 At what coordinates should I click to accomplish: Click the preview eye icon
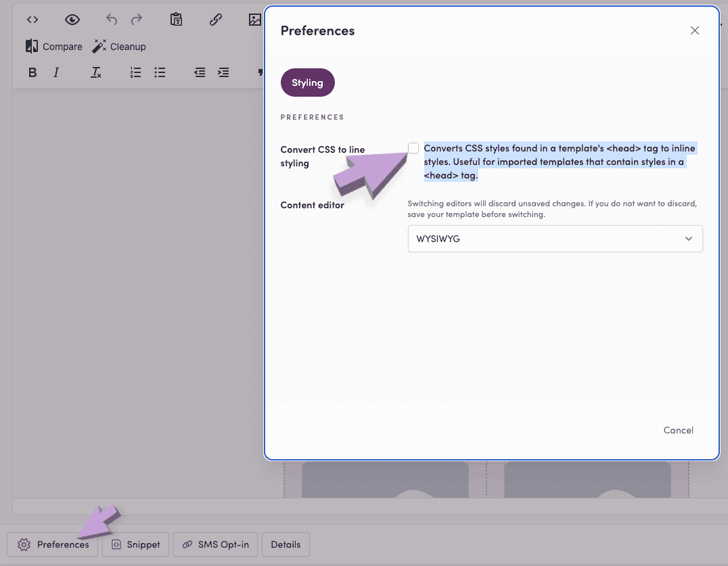[72, 20]
